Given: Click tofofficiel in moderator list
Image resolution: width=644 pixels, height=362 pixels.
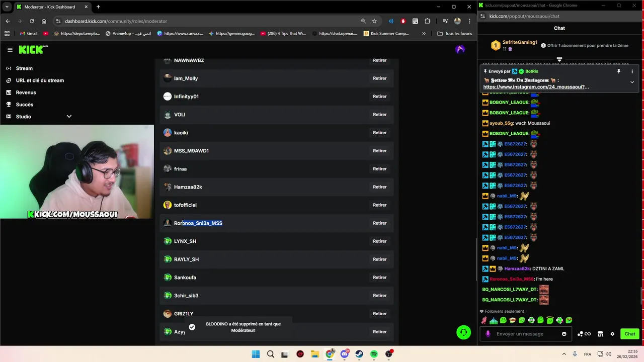Looking at the screenshot, I should [x=185, y=205].
